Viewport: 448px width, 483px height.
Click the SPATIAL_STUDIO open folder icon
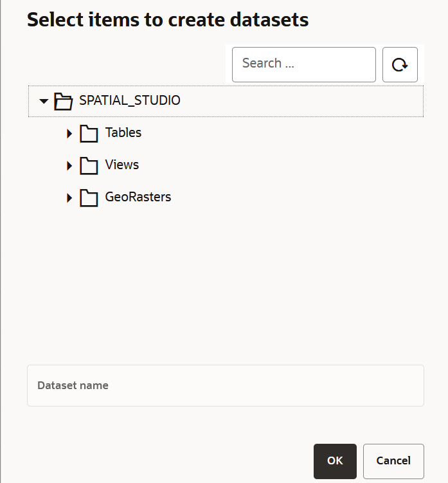62,101
